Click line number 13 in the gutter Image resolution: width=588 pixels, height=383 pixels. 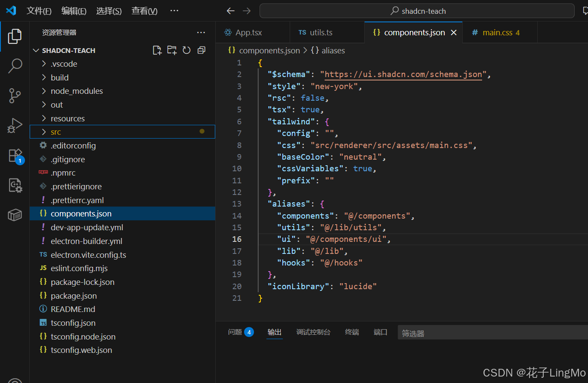(237, 204)
